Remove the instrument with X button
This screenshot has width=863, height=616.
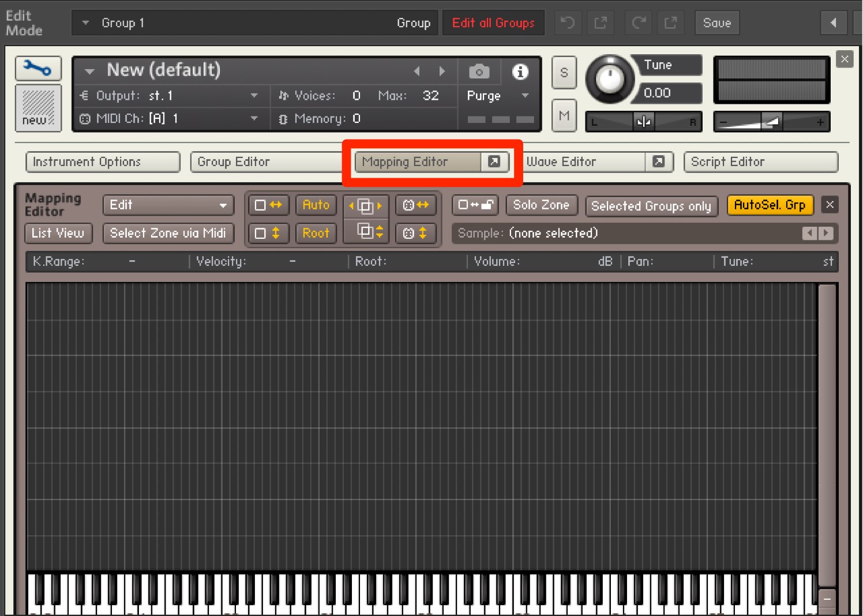845,59
